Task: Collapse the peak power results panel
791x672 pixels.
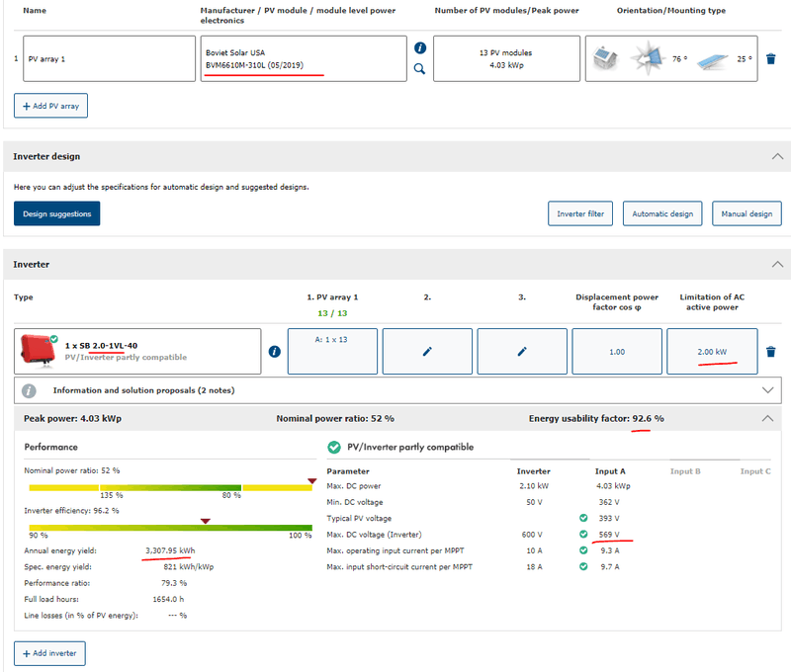Action: click(767, 418)
